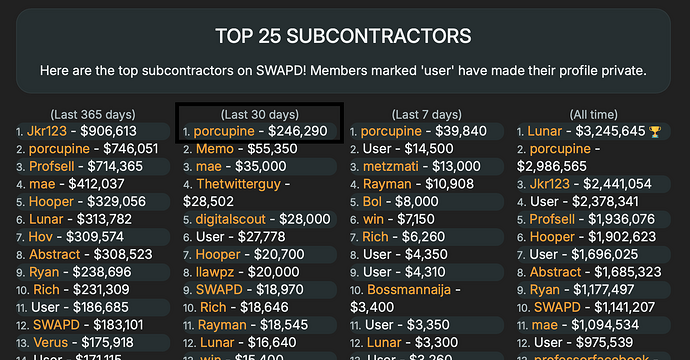This screenshot has width=690, height=360.
Task: Click the trophy icon next to Lunar
Action: (655, 132)
